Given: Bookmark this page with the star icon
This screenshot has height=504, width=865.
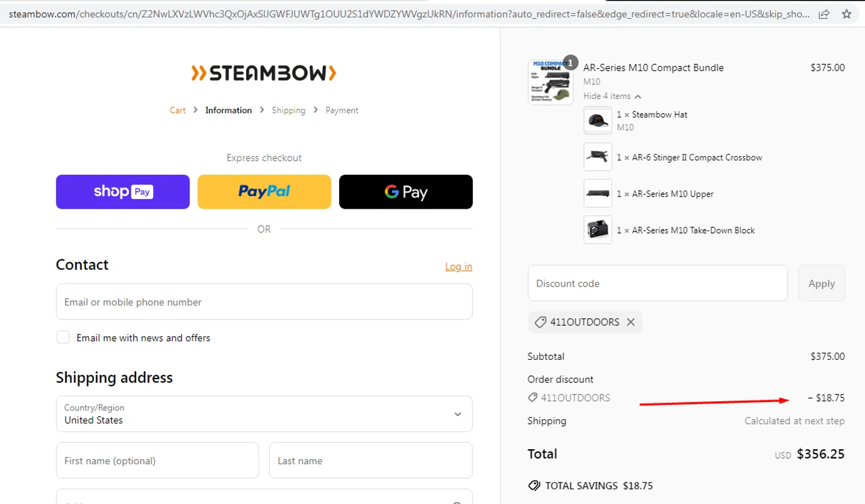Looking at the screenshot, I should (847, 14).
